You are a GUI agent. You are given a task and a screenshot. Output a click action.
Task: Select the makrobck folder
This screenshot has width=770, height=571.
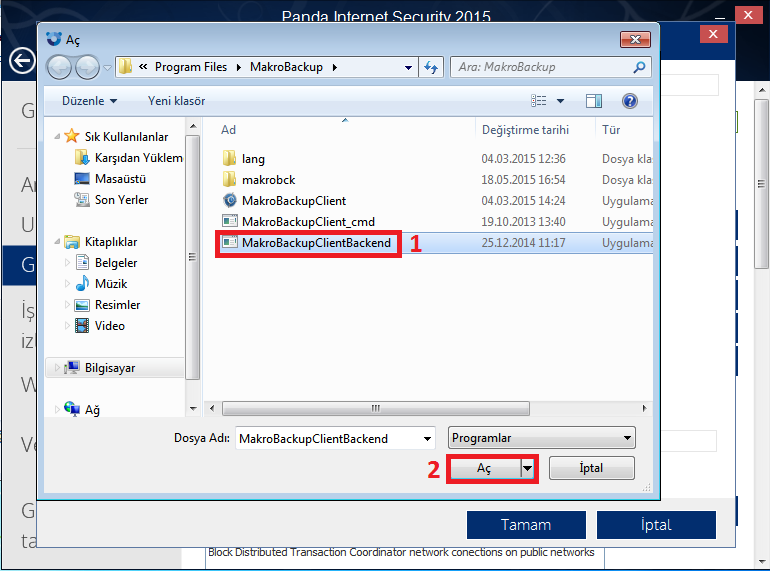[268, 180]
